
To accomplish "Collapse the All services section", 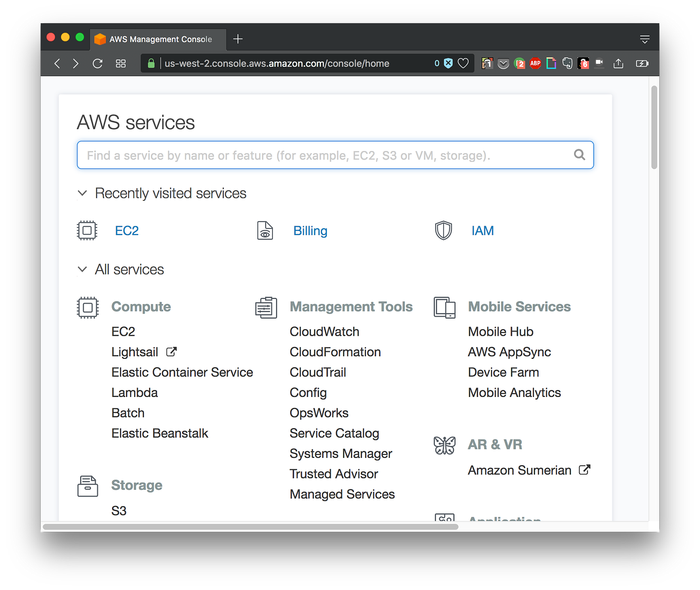I will [82, 269].
